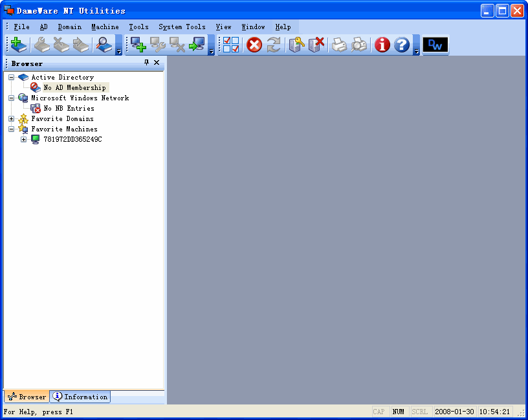The height and width of the screenshot is (420, 528).
Task: Open the Machine menu
Action: 105,27
